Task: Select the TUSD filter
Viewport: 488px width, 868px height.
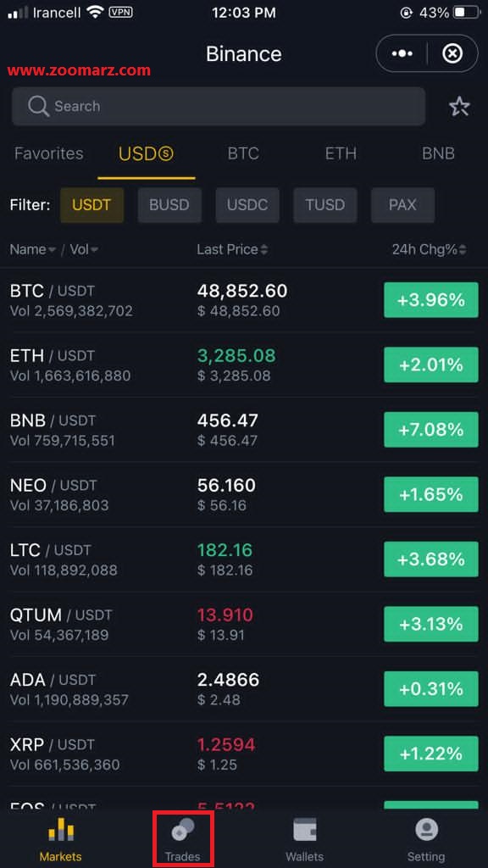Action: click(x=325, y=205)
